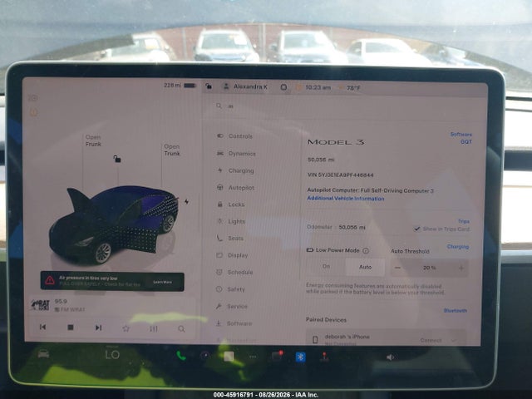Tap the 95.9 station logo thumbnail
This screenshot has width=532, height=399.
[41, 305]
